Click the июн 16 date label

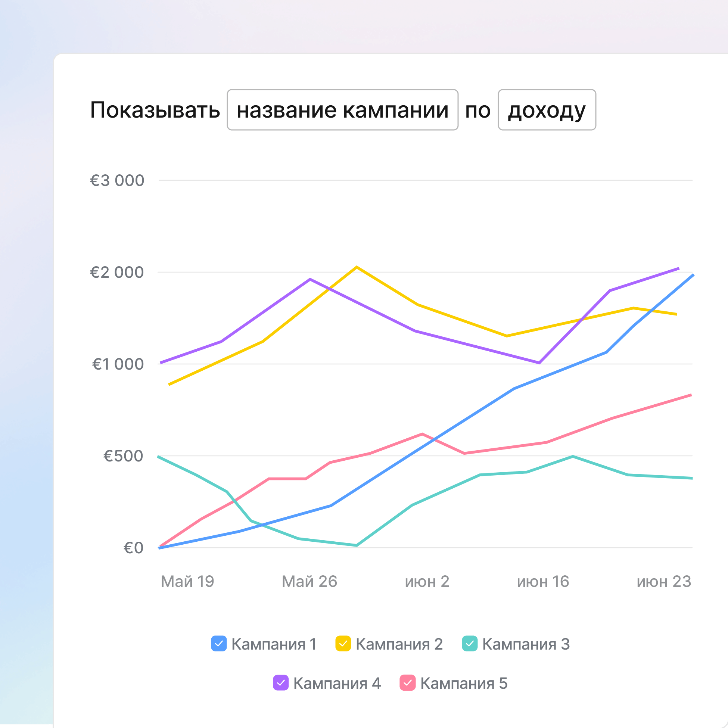(542, 581)
